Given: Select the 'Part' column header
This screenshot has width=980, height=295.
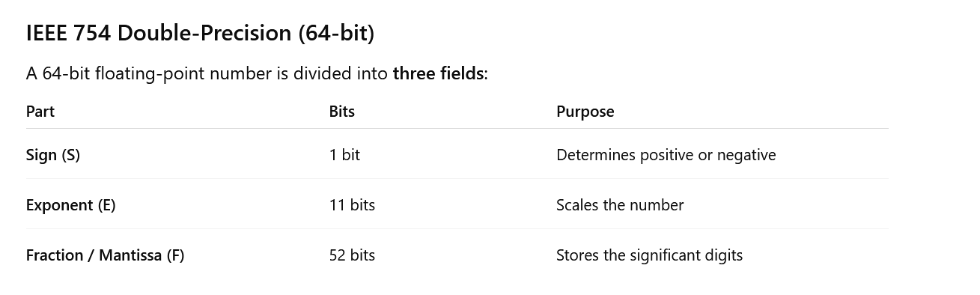Looking at the screenshot, I should tap(40, 112).
